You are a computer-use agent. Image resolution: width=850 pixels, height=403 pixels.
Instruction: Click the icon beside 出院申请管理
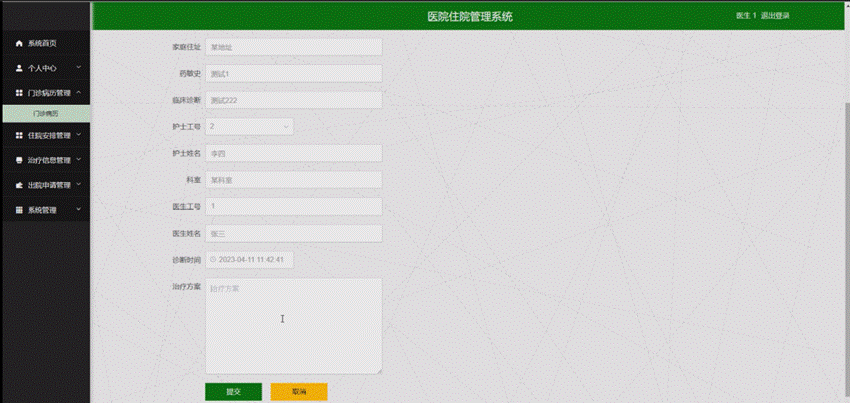click(x=20, y=185)
